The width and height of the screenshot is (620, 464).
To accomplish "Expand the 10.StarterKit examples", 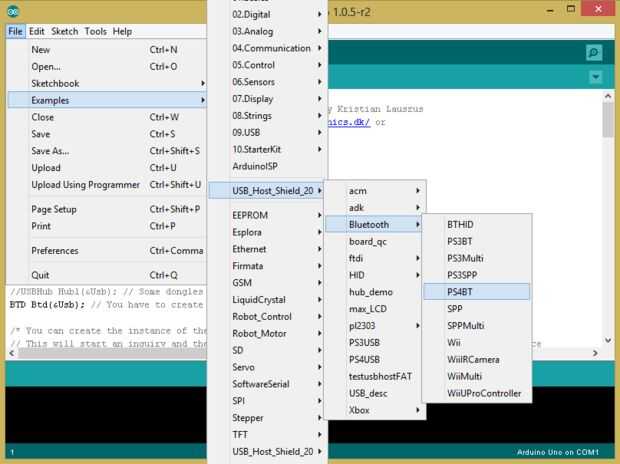I will 267,150.
